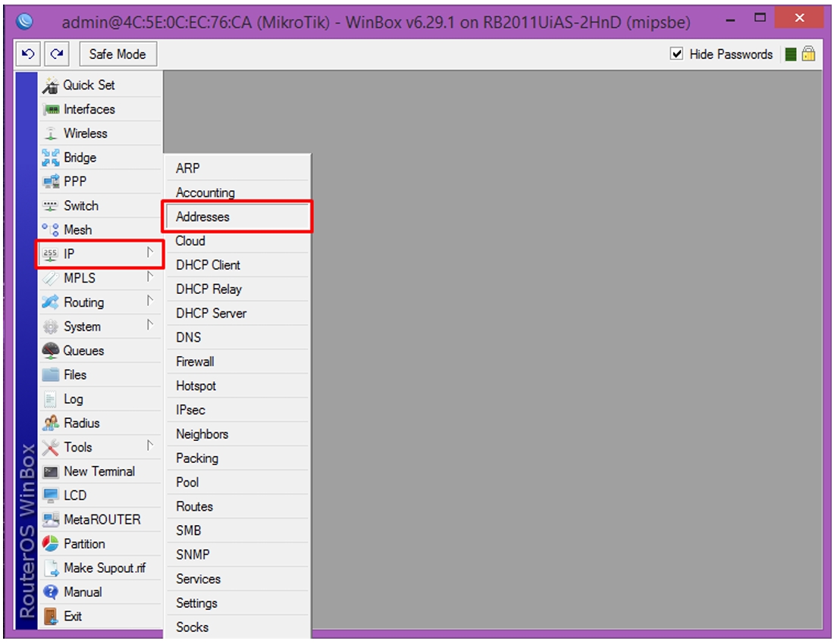Open the Interfaces icon in sidebar

(52, 109)
